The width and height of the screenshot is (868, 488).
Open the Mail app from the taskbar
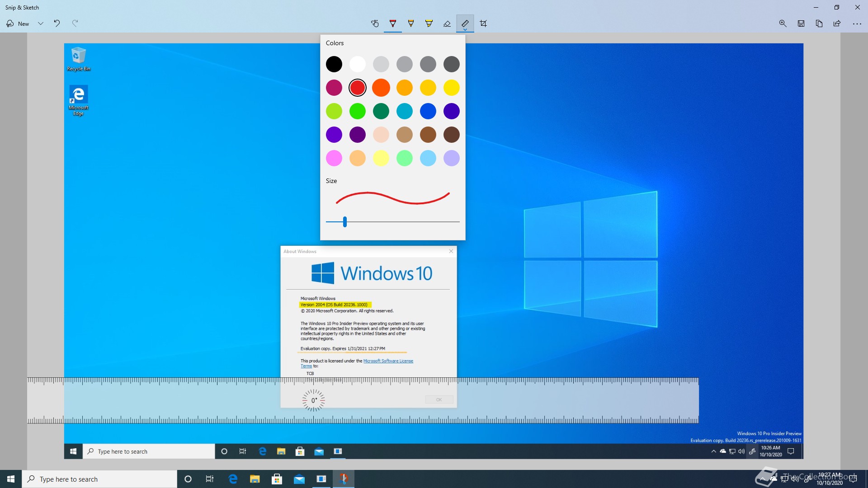coord(299,479)
